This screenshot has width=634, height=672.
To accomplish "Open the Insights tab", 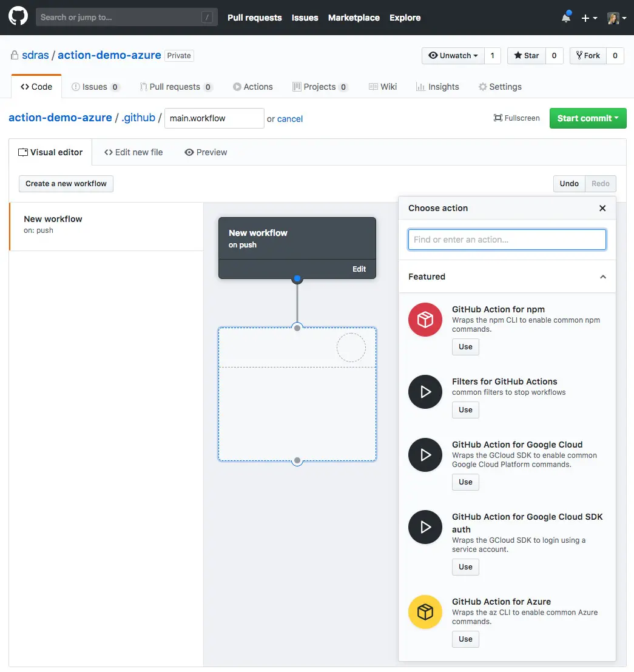I will click(437, 87).
